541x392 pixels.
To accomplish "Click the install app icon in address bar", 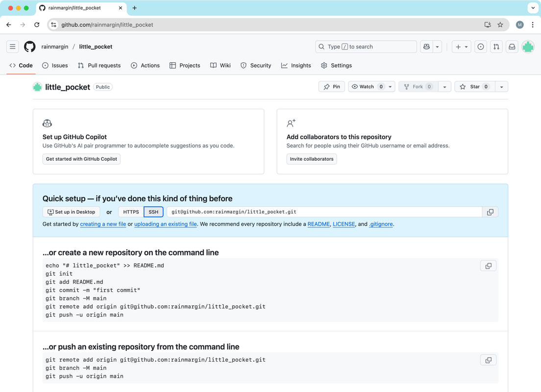I will pos(488,25).
